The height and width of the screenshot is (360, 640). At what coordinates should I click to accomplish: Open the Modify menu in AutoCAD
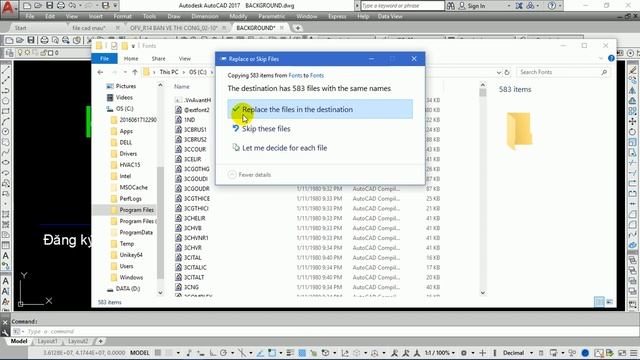pos(238,16)
